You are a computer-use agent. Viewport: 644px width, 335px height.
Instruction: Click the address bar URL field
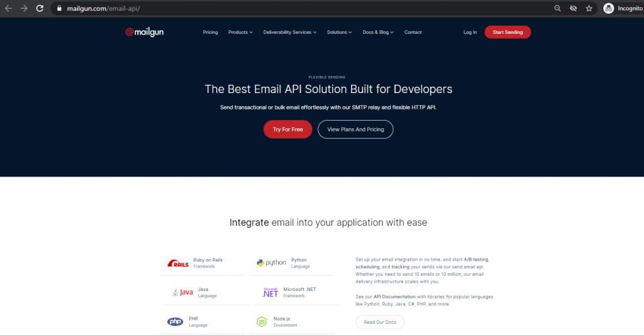point(304,8)
